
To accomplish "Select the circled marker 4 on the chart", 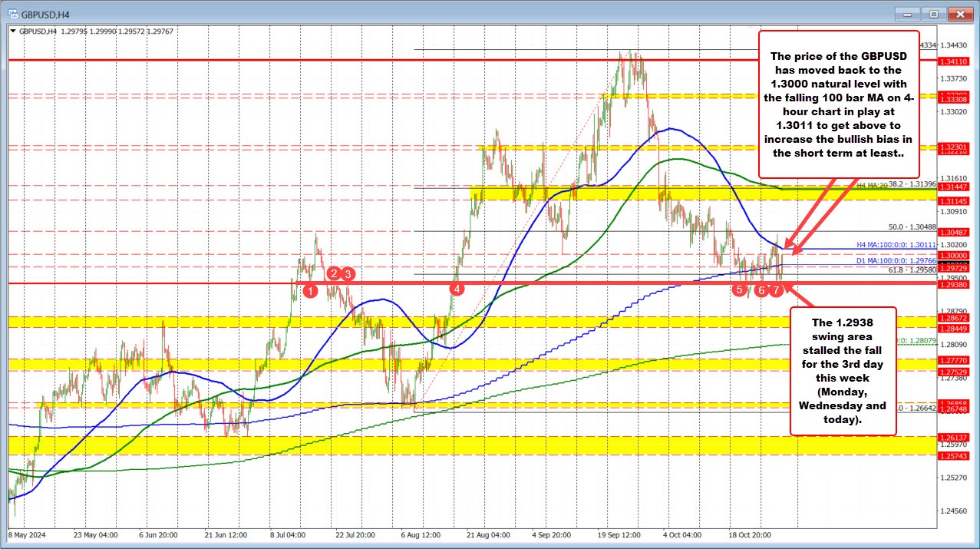I will click(x=457, y=289).
